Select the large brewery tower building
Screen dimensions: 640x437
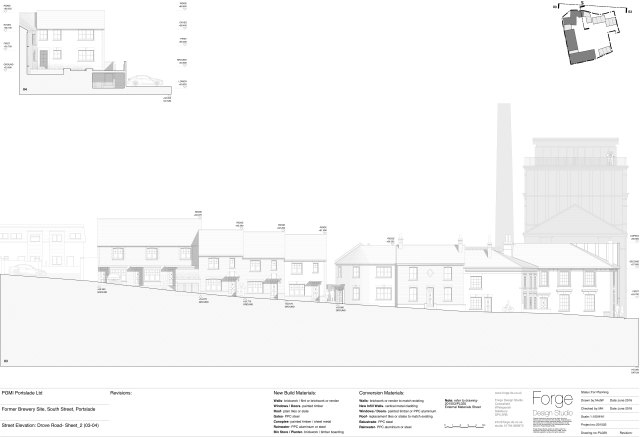pyautogui.click(x=574, y=190)
